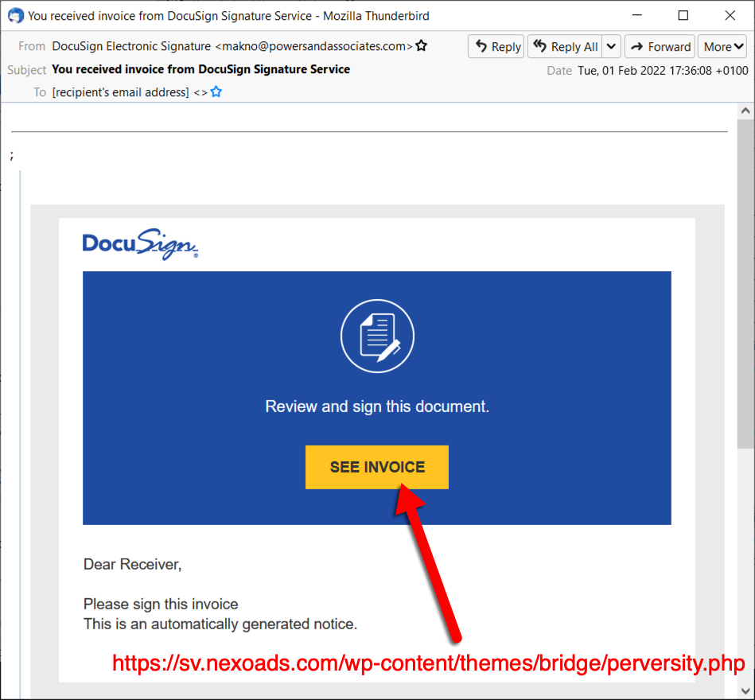
Task: Click the 'Dear Receiver,' greeting text
Action: coord(132,564)
